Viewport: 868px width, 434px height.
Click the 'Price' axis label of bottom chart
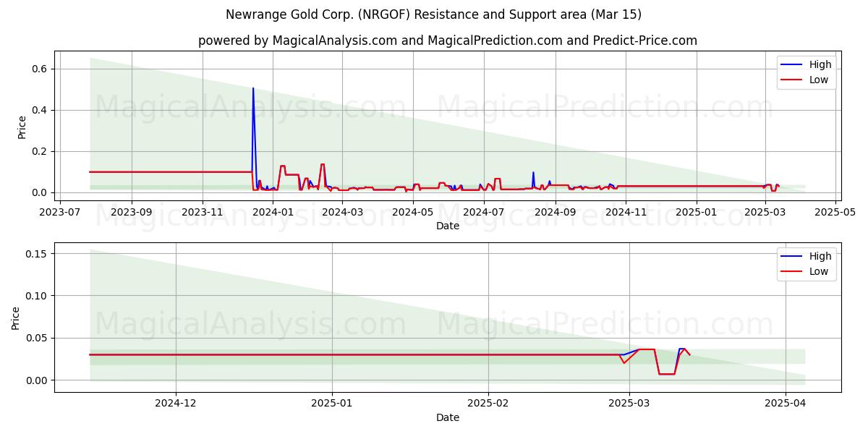17,318
